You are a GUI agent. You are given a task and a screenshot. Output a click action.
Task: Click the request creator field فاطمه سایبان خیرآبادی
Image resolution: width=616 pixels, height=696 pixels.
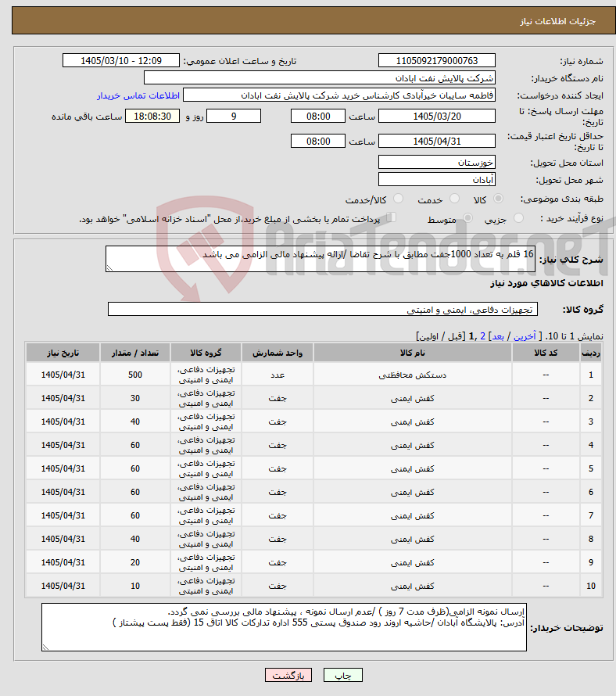[339, 95]
